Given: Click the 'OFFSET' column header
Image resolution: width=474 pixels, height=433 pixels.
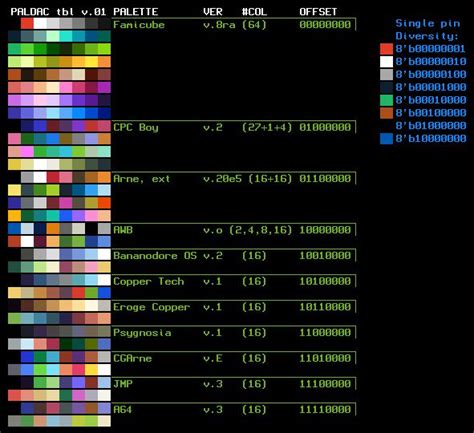Looking at the screenshot, I should [318, 12].
